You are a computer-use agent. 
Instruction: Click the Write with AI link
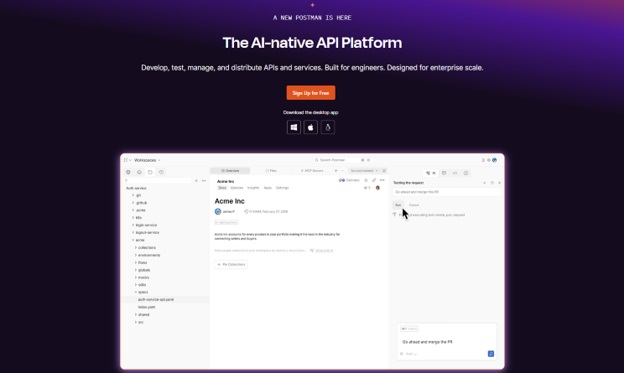(x=324, y=251)
